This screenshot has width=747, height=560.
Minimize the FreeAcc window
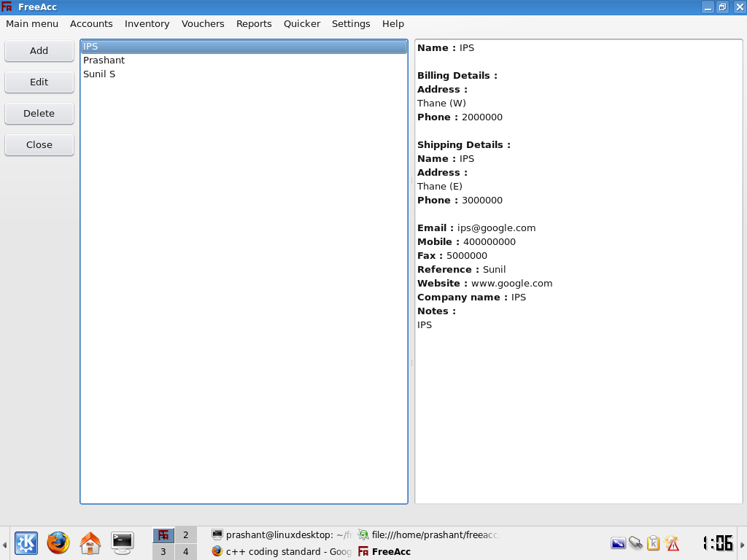[708, 7]
